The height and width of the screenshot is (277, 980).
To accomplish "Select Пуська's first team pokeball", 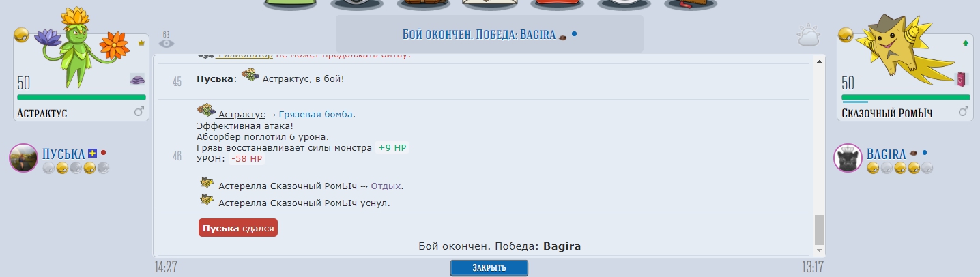I will 48,168.
